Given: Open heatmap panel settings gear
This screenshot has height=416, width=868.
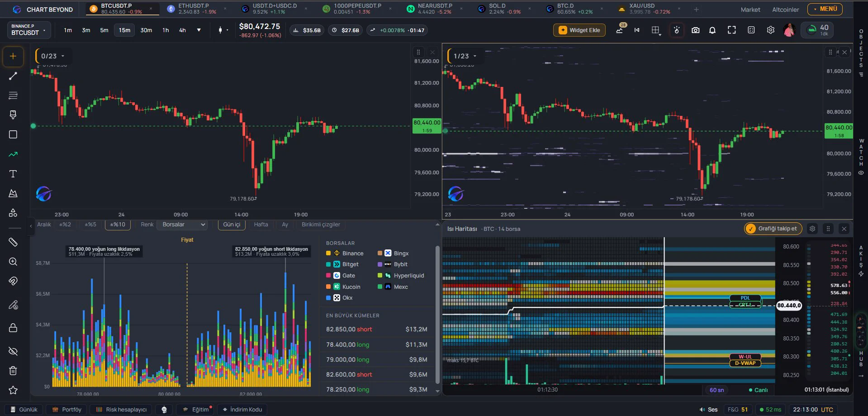Looking at the screenshot, I should click(812, 229).
